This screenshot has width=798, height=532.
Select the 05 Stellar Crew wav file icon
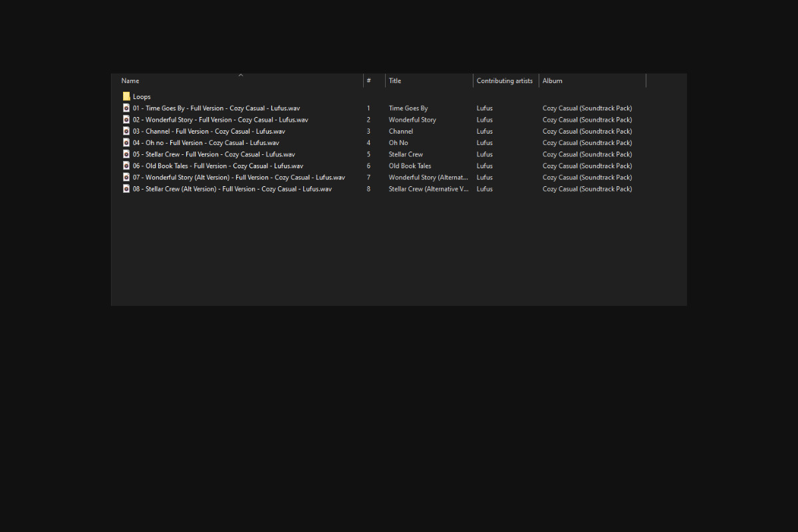point(126,154)
